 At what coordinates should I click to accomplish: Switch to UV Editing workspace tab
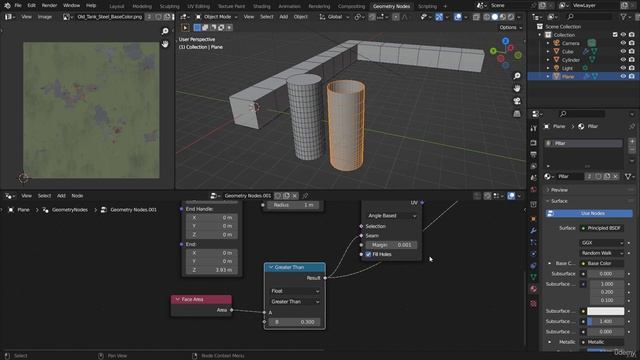(198, 6)
